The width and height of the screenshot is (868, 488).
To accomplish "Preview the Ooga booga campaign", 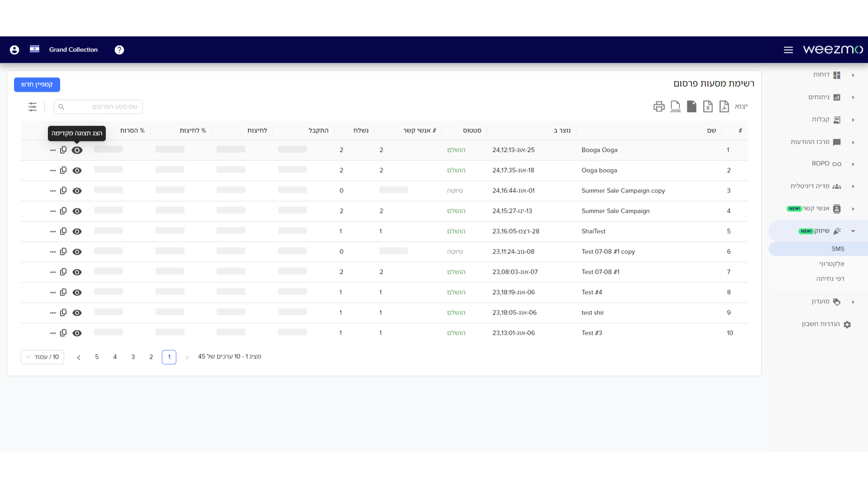I will (x=77, y=170).
